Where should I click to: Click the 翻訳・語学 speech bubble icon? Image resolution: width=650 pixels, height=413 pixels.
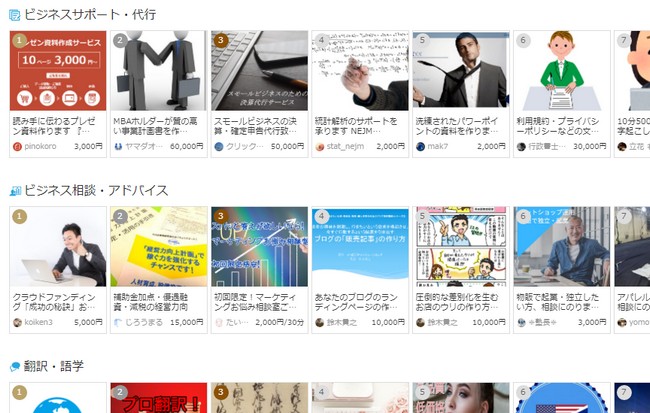pos(15,367)
